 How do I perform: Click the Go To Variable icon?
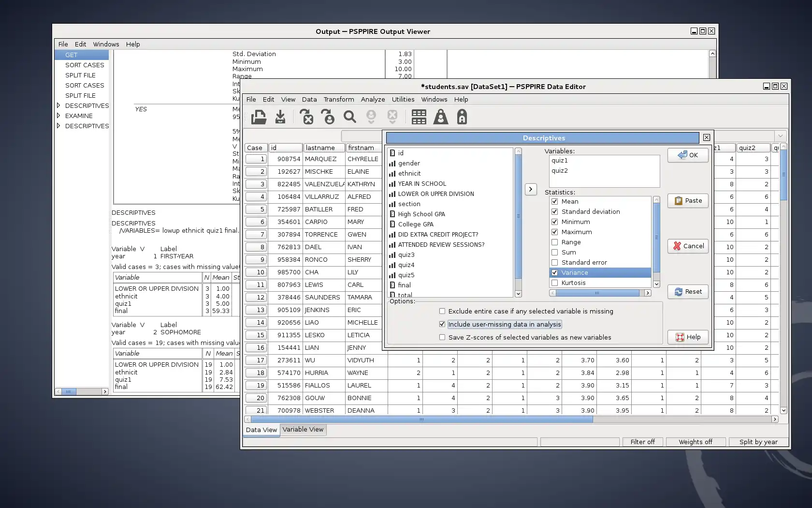tap(307, 117)
